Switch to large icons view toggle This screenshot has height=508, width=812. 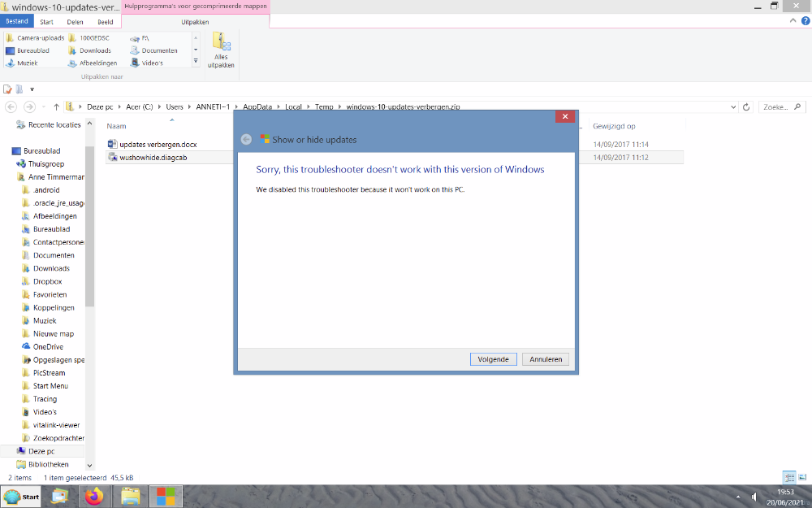802,478
